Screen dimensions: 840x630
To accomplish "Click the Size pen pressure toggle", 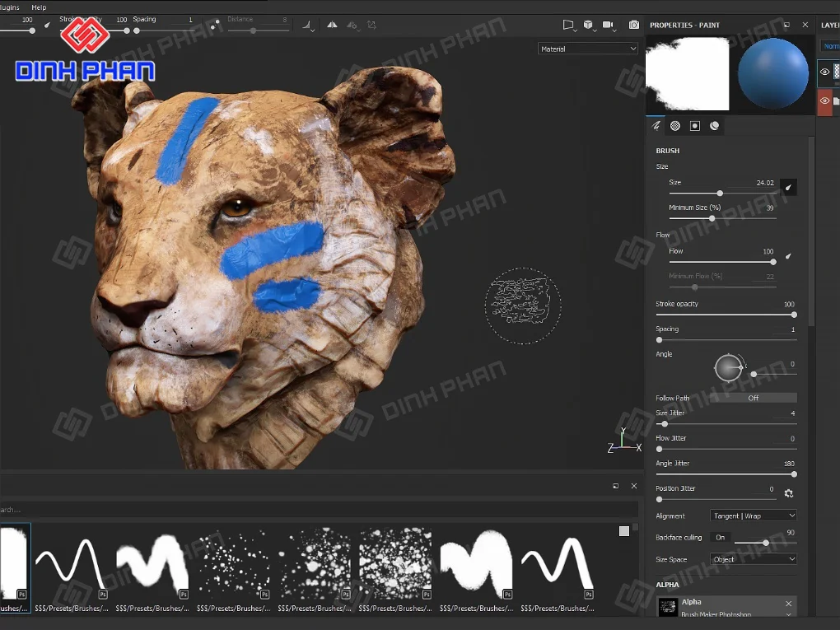I will tap(787, 187).
